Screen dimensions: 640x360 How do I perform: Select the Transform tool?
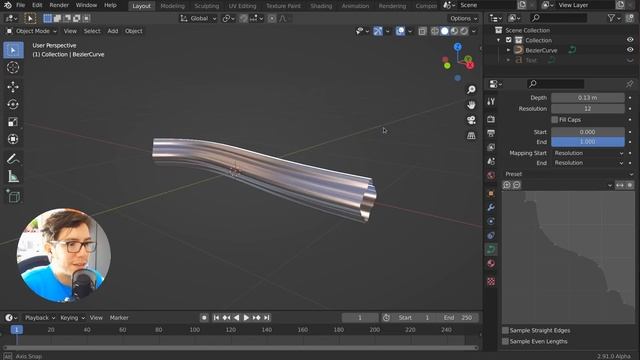13,140
